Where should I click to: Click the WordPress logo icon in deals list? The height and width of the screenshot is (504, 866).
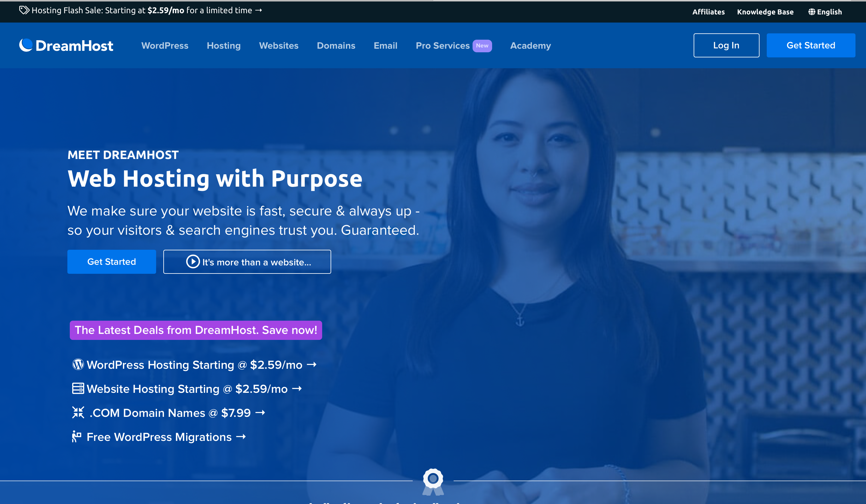tap(78, 364)
